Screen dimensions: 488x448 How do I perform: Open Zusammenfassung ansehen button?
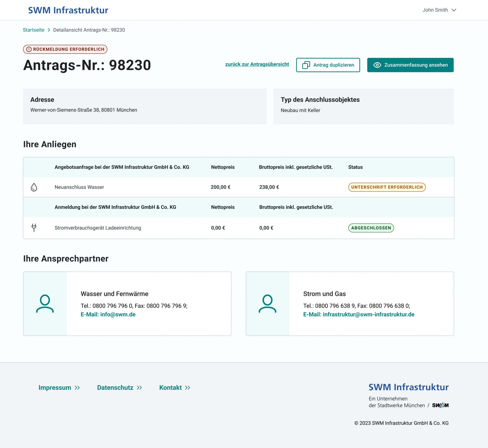point(410,65)
